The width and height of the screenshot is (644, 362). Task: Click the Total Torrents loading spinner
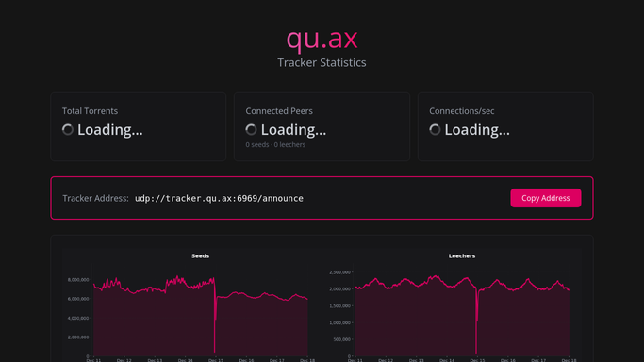coord(68,130)
